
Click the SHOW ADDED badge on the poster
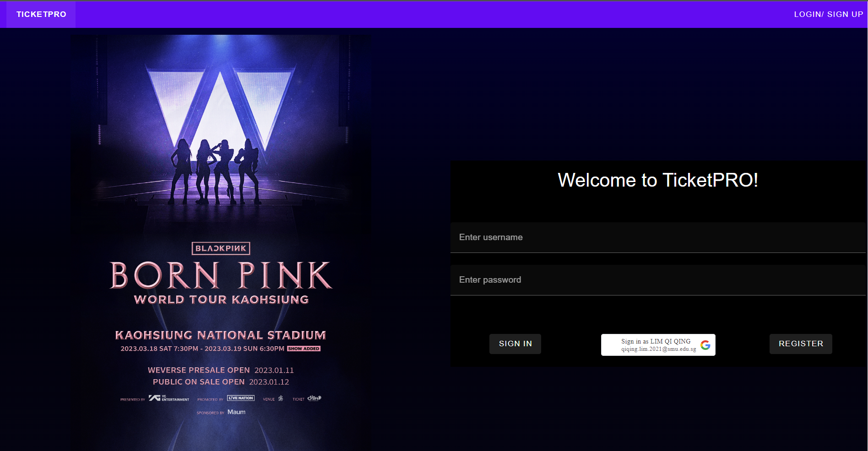coord(304,348)
